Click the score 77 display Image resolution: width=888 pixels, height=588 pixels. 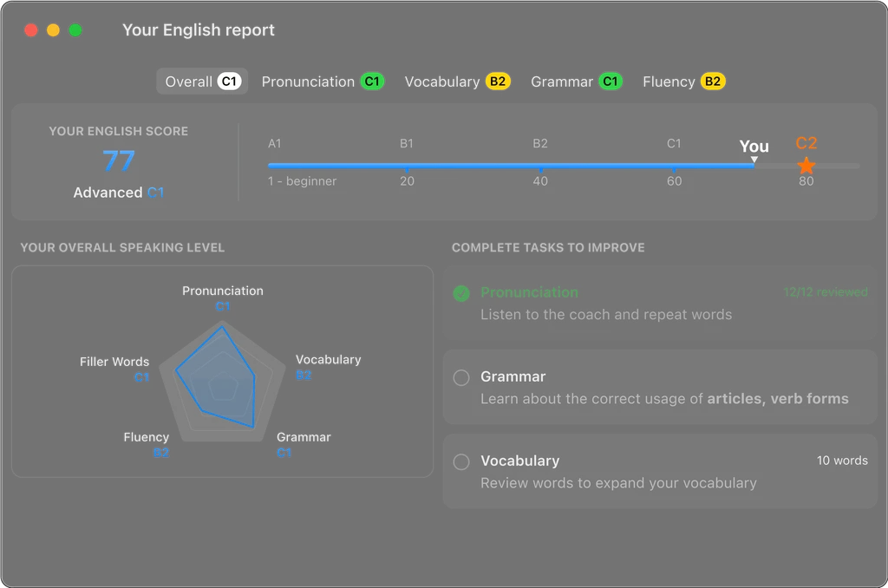tap(118, 161)
